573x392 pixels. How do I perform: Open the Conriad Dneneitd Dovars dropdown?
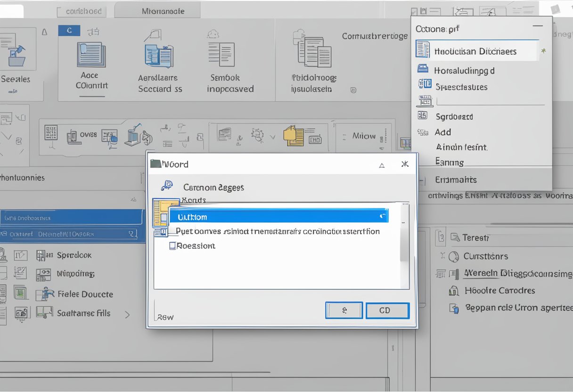tap(131, 234)
